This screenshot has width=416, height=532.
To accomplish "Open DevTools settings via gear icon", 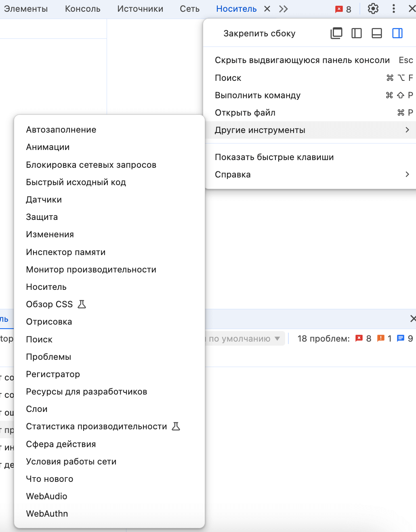I will tap(373, 8).
